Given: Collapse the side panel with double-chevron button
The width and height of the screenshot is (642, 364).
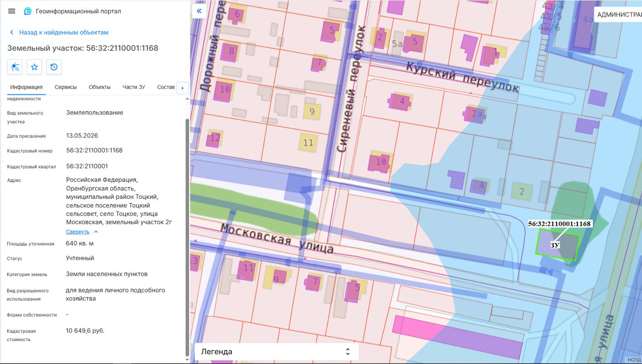Looking at the screenshot, I should coord(199,11).
